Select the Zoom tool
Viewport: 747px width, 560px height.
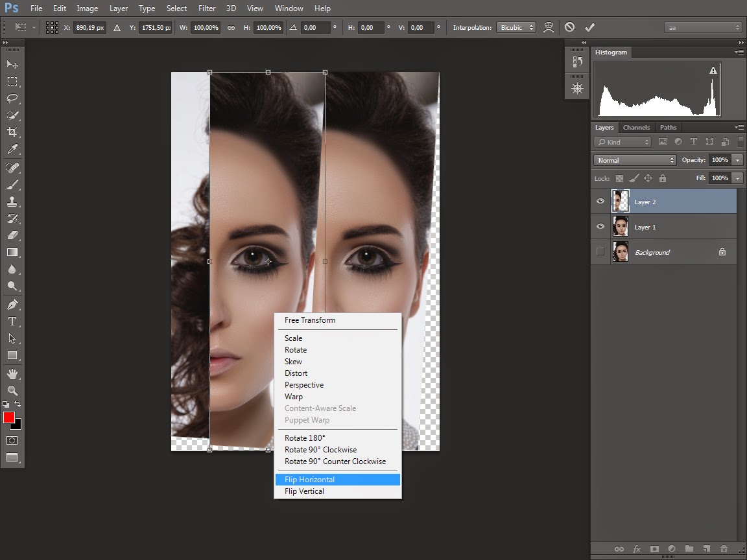tap(12, 390)
